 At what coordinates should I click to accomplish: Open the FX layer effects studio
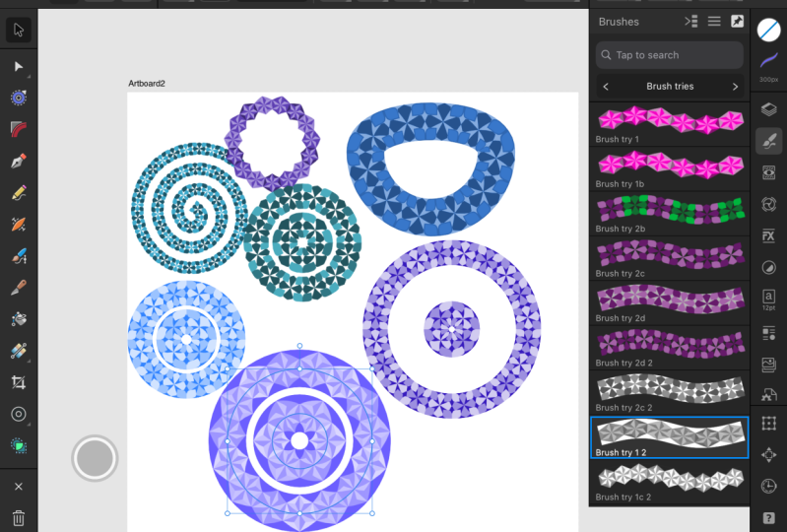tap(769, 235)
